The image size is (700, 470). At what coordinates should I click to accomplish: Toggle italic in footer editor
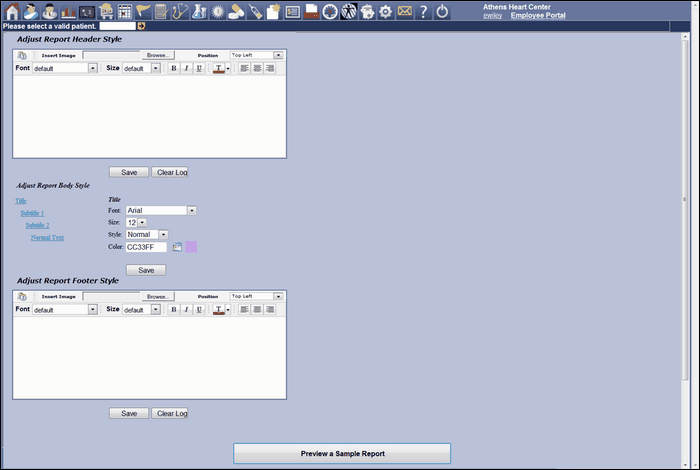coord(187,309)
